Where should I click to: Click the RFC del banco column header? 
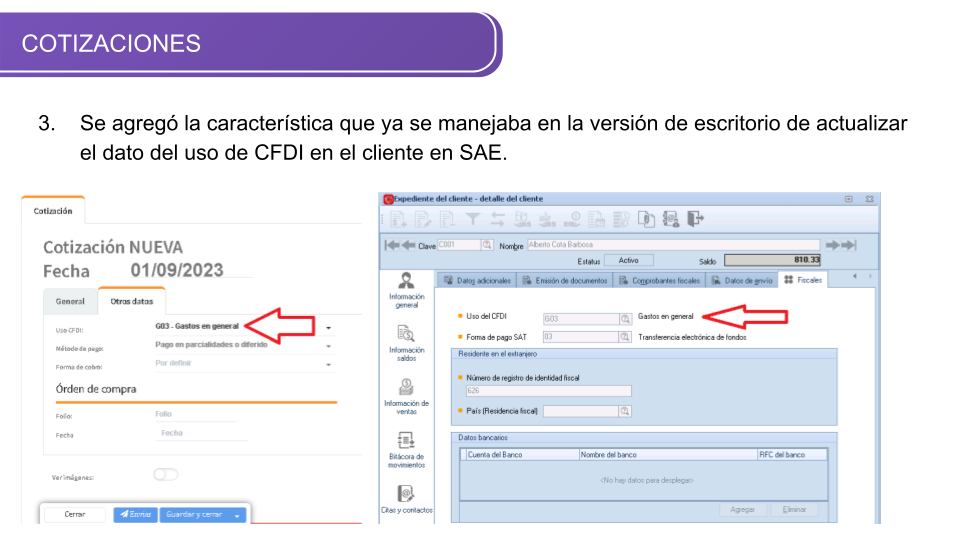pos(792,455)
